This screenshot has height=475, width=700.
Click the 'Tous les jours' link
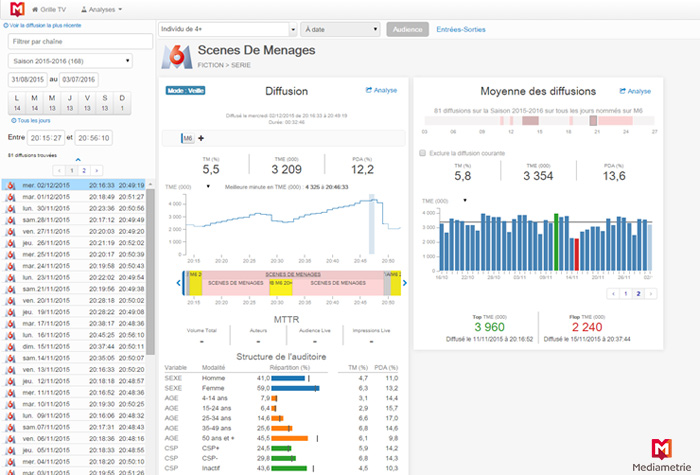(x=31, y=121)
